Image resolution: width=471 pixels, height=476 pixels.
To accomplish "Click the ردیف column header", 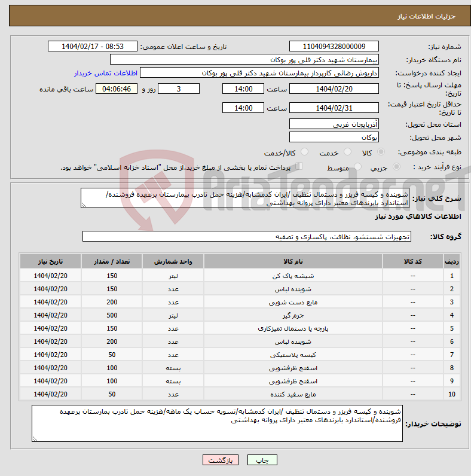I will (x=452, y=261).
